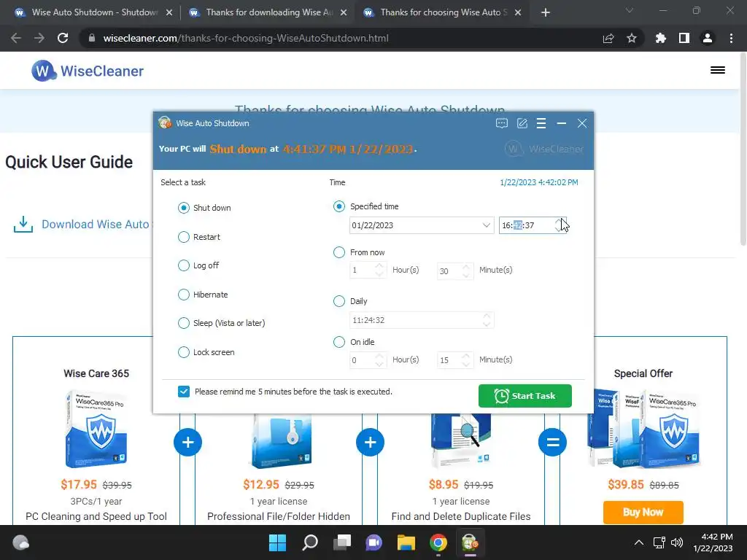Open Chrome three-dot menu
This screenshot has height=560, width=747.
pyautogui.click(x=731, y=38)
